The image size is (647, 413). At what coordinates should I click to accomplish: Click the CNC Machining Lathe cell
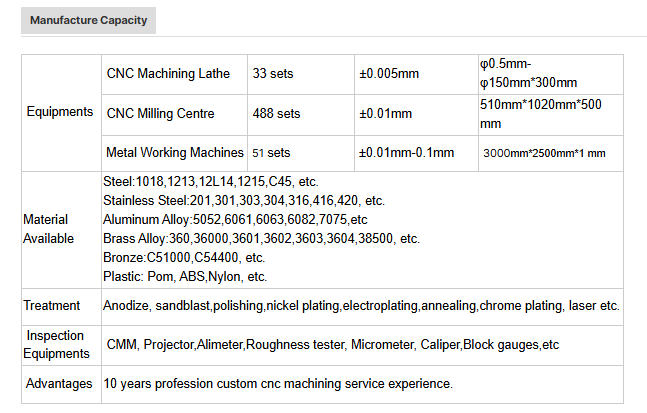[175, 74]
